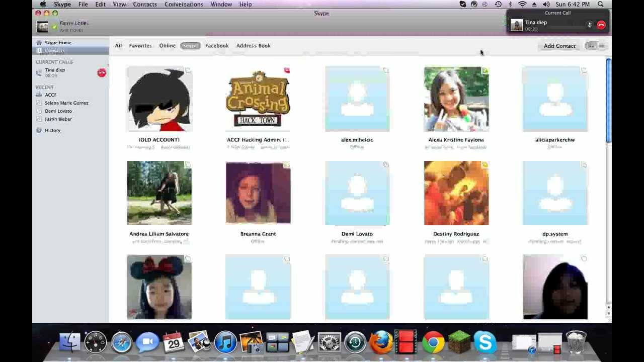Open the Window menu
Image resolution: width=644 pixels, height=362 pixels.
click(221, 4)
